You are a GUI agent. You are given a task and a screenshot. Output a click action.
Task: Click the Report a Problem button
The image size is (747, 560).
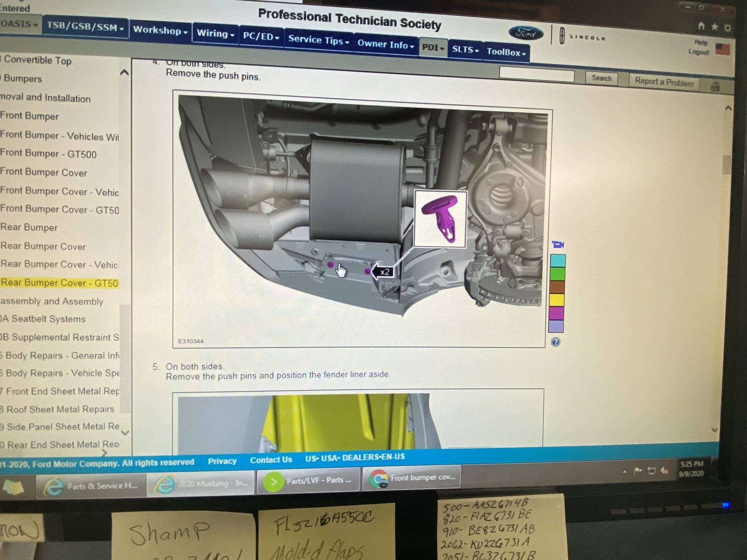coord(664,82)
